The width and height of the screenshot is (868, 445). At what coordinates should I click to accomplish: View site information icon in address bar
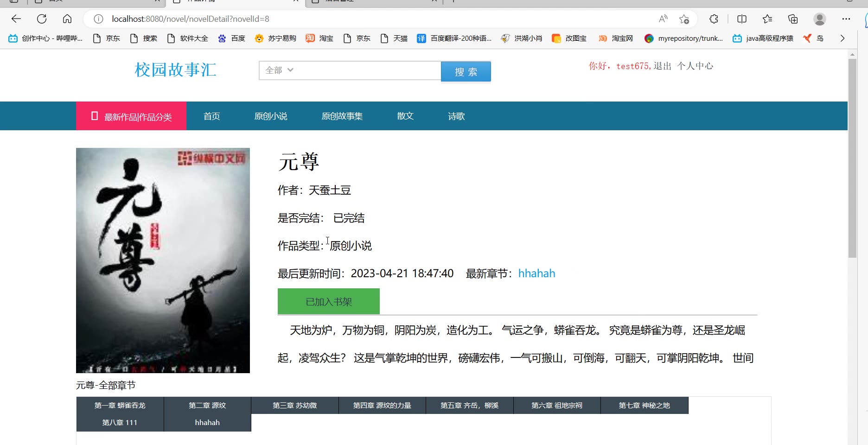(x=98, y=19)
